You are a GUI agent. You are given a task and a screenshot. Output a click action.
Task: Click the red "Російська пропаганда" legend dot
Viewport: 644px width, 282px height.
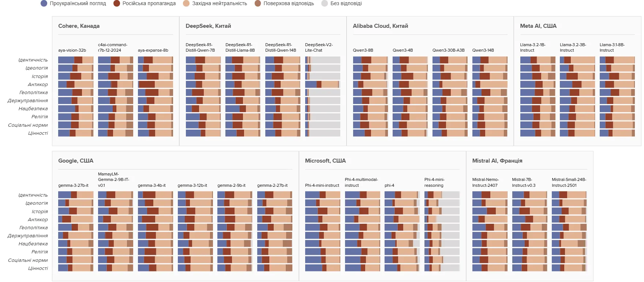pos(117,4)
